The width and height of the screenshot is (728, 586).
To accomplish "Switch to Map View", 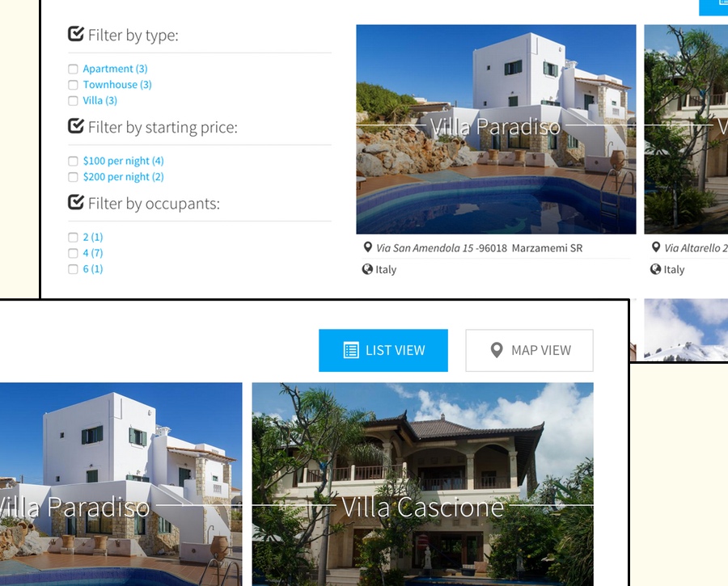I will [x=529, y=350].
